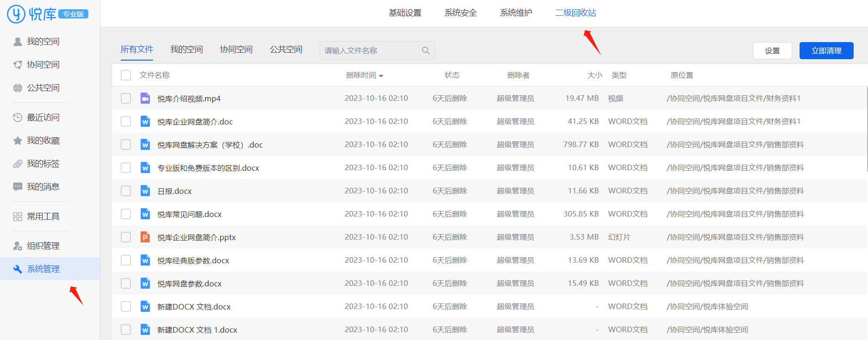Open 公共空间 globe icon in sidebar

click(x=18, y=88)
